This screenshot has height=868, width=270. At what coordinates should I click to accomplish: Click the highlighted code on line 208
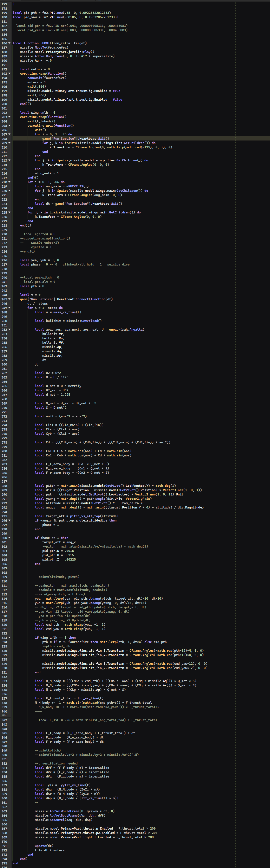pos(76,138)
